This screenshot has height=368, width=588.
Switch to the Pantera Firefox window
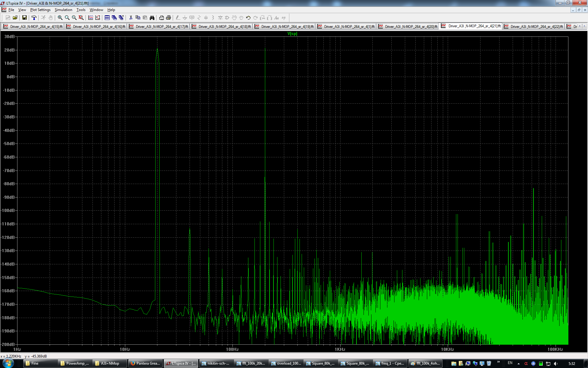[x=145, y=363]
